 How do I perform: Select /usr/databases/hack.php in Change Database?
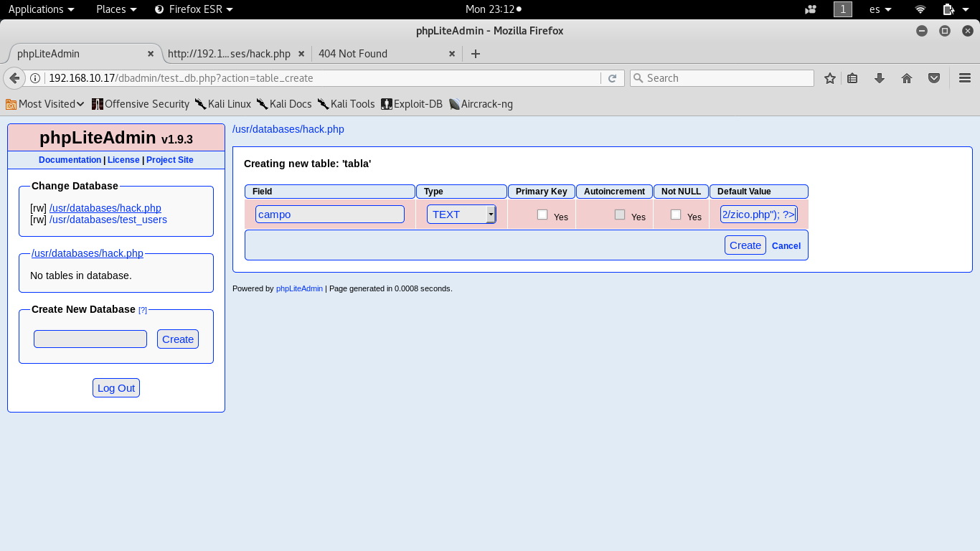click(105, 208)
